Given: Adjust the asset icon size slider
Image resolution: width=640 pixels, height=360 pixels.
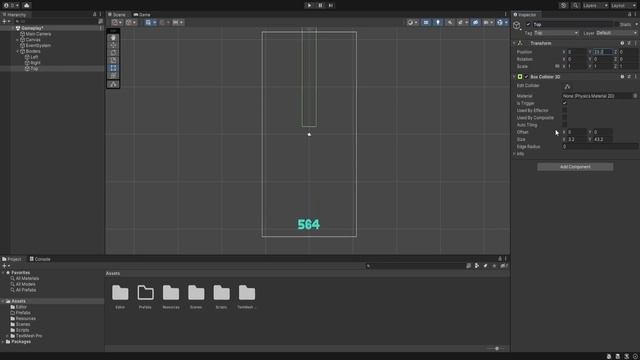Looking at the screenshot, I should tap(497, 349).
